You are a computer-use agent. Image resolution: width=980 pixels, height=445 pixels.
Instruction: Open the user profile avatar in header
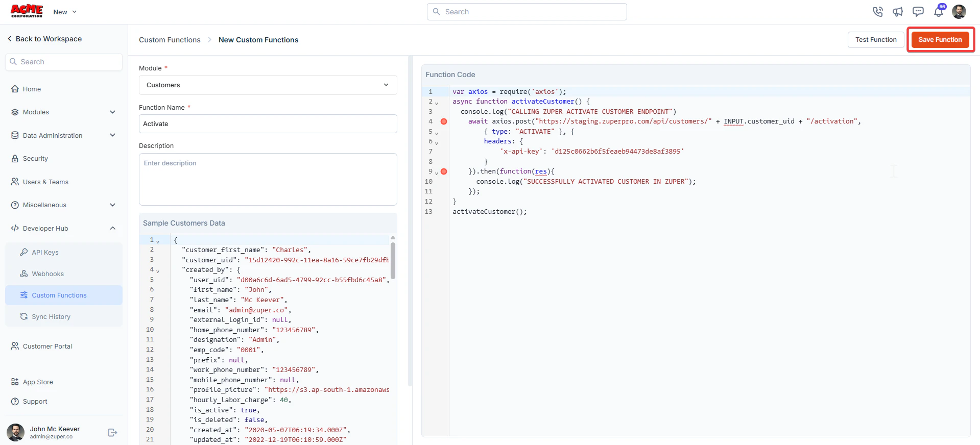coord(959,12)
